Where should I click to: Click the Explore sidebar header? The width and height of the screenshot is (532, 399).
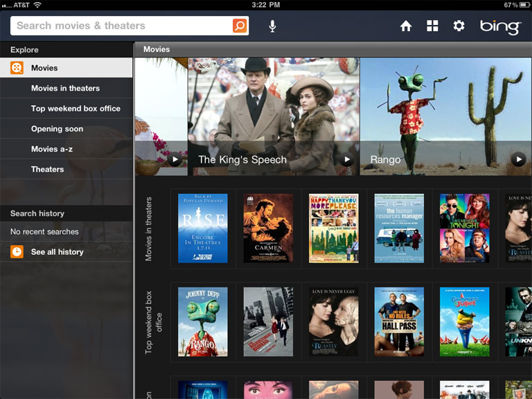pyautogui.click(x=24, y=50)
